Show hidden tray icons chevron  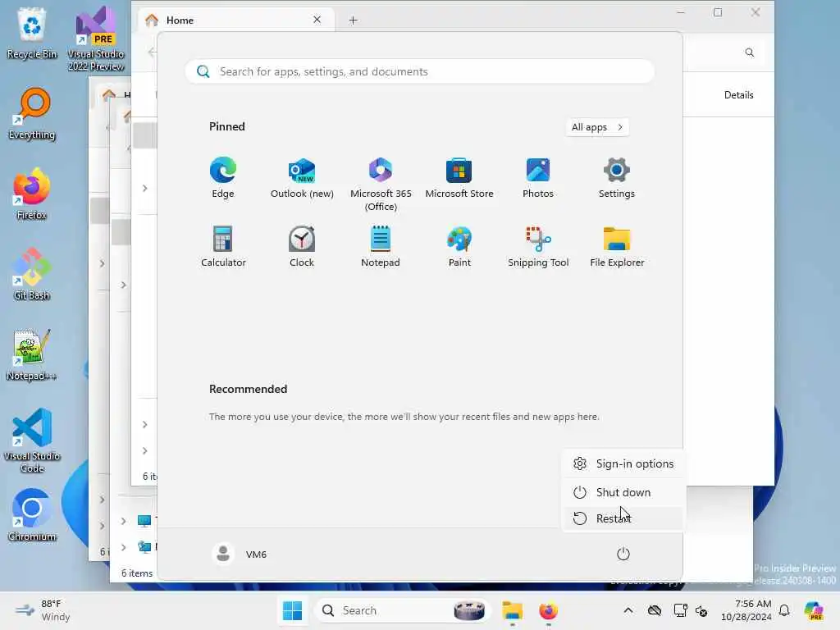[628, 610]
